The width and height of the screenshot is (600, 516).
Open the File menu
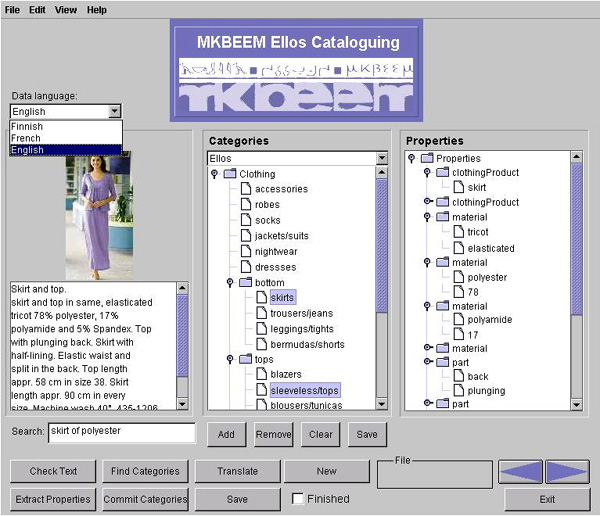point(12,10)
